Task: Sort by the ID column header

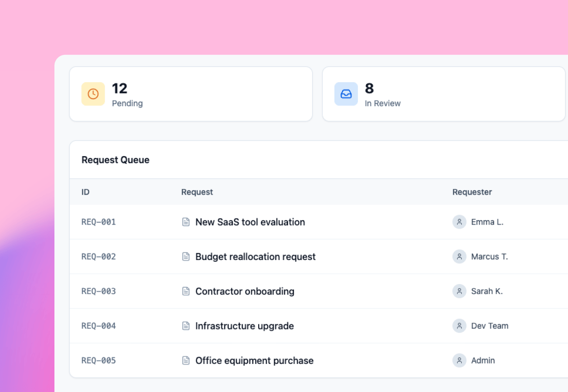Action: [85, 192]
